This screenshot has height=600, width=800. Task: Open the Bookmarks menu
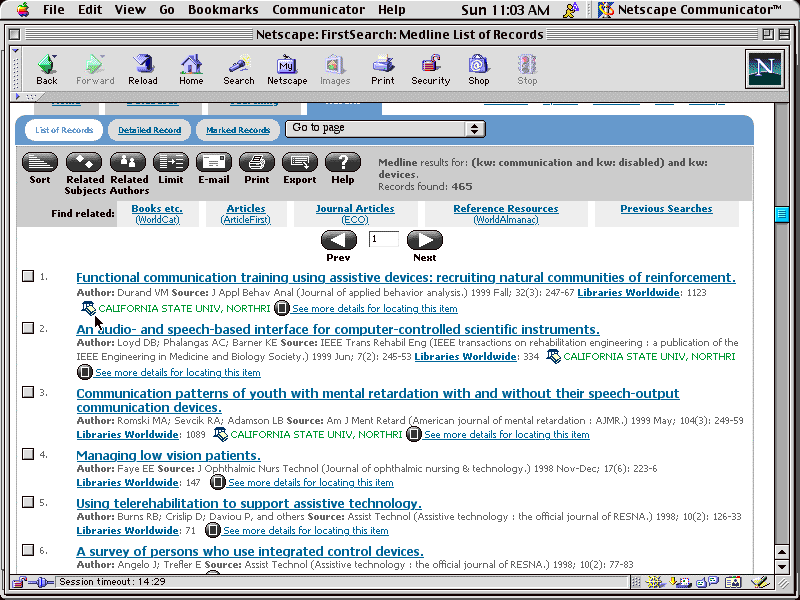tap(223, 9)
